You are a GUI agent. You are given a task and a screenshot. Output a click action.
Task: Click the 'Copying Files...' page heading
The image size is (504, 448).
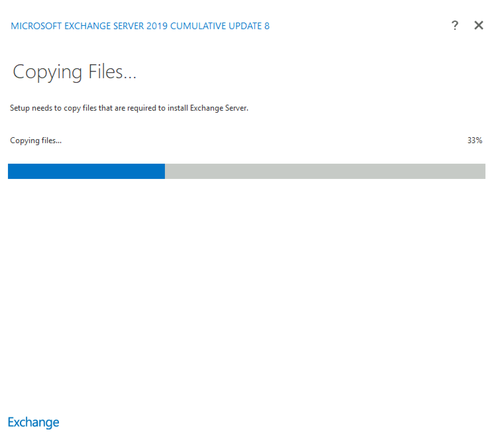pos(75,72)
